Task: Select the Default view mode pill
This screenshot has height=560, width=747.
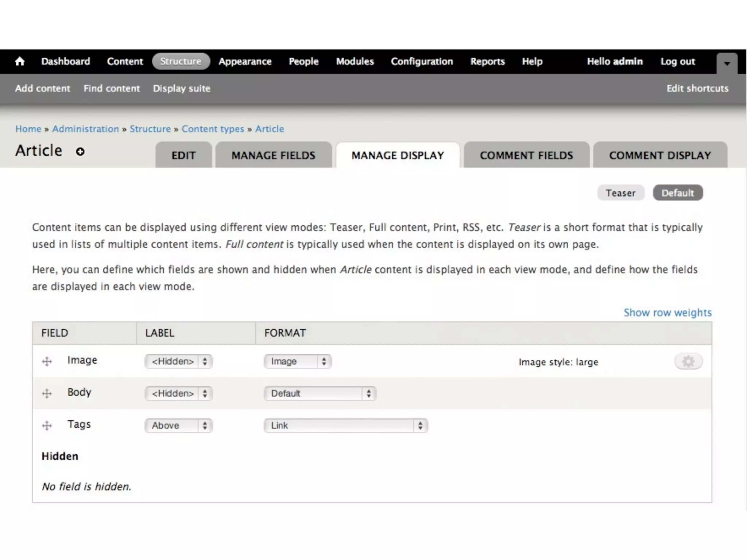Action: pos(678,193)
